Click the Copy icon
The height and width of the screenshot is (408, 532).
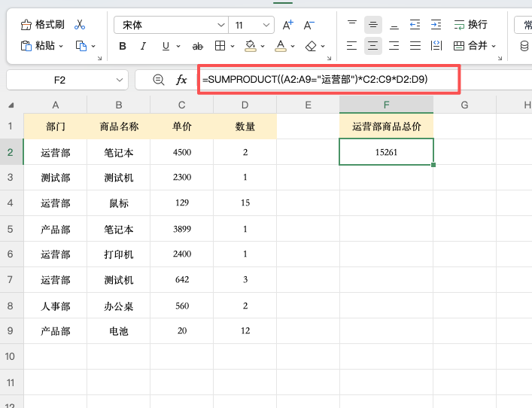(81, 45)
